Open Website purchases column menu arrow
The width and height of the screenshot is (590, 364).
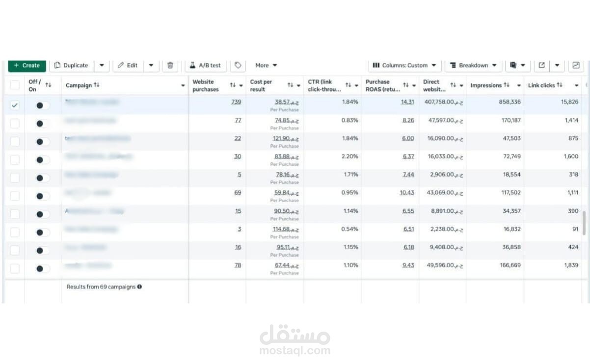coord(241,86)
